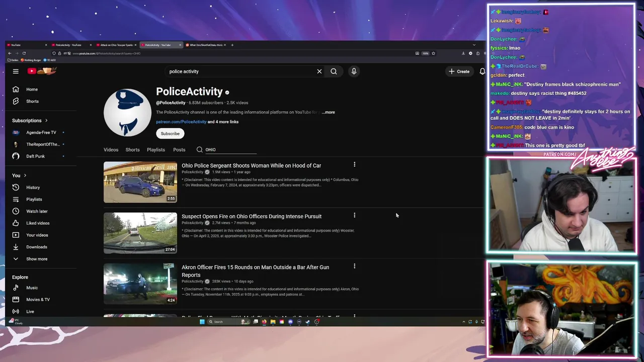Open thumbnail of Suspect Opens Fire video

[x=140, y=233]
